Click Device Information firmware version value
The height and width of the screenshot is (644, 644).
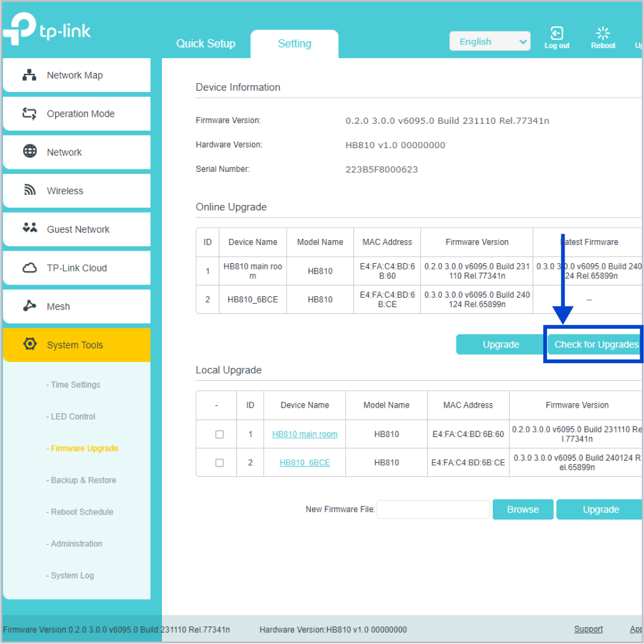(447, 121)
